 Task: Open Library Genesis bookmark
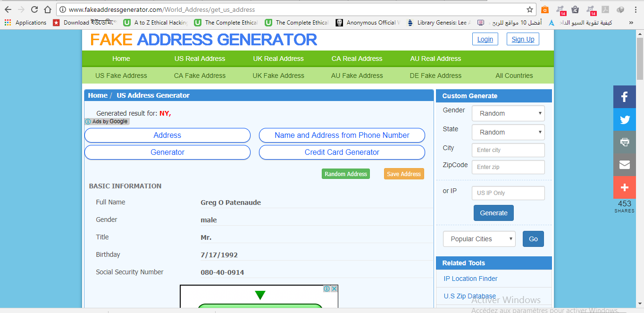(439, 22)
